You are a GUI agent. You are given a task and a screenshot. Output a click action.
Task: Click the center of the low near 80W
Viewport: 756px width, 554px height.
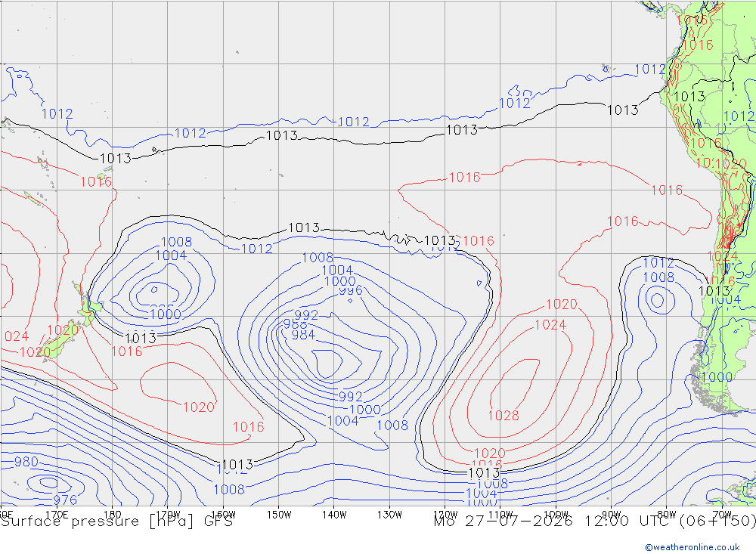(x=657, y=300)
